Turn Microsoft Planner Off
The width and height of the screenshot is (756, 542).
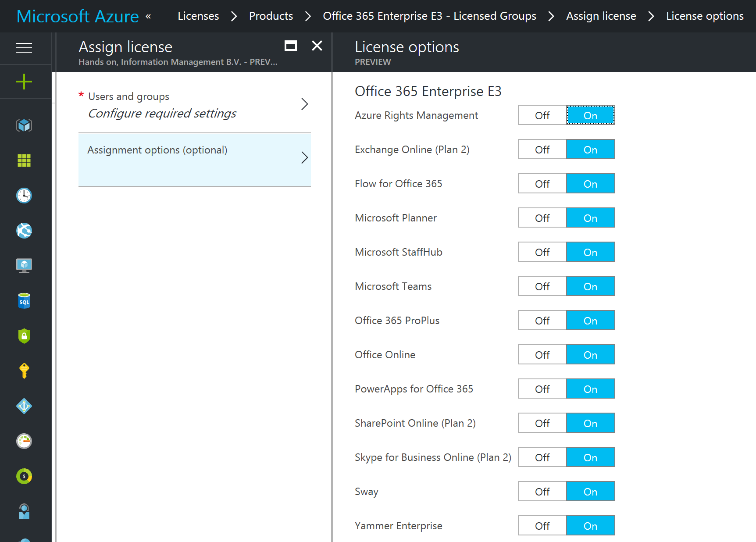coord(542,218)
